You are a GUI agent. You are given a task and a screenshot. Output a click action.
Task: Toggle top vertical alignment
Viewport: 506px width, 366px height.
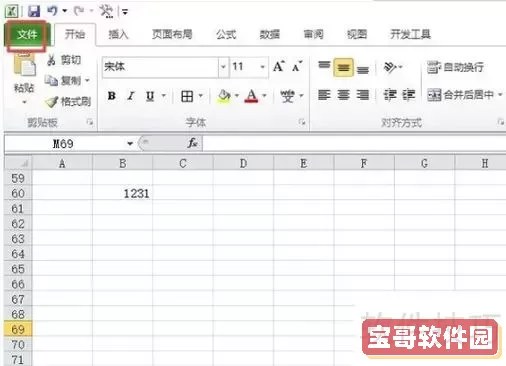pyautogui.click(x=324, y=66)
